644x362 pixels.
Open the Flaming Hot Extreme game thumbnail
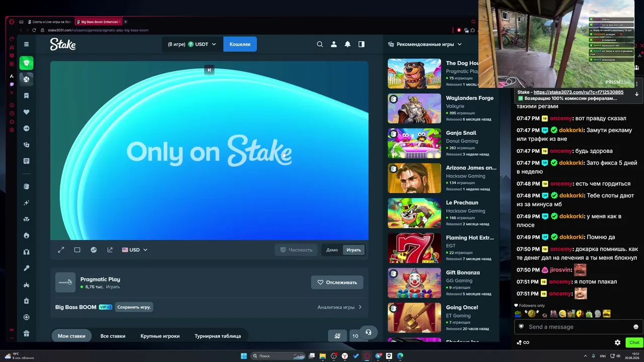click(415, 248)
